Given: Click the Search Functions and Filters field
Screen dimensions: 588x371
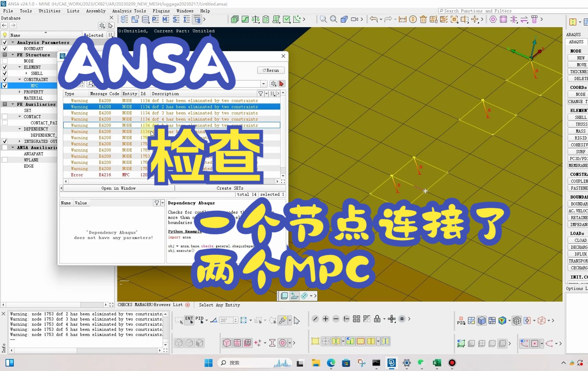Looking at the screenshot, I should pyautogui.click(x=512, y=11).
